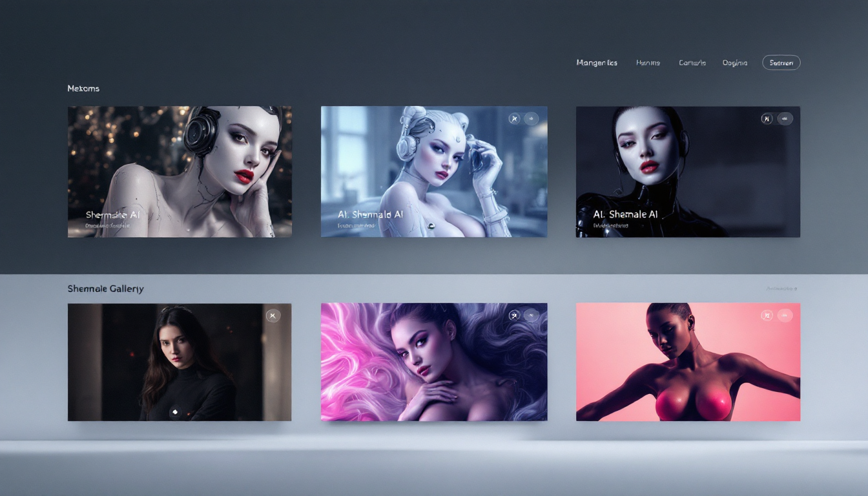Tap right round icon on pink swirling-hair card
The image size is (868, 496).
tap(532, 315)
